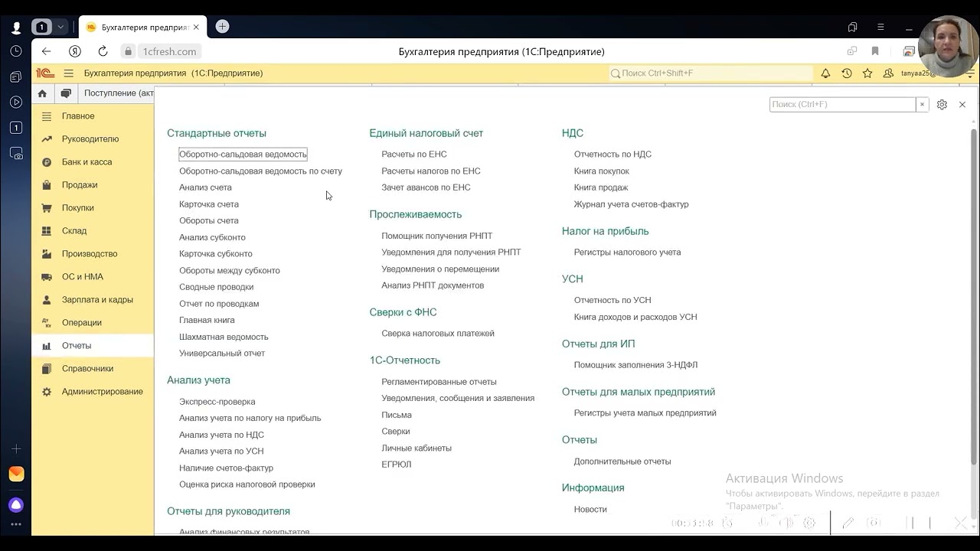Switch to the Поступление (акт) tab
The height and width of the screenshot is (551, 980).
click(x=118, y=93)
